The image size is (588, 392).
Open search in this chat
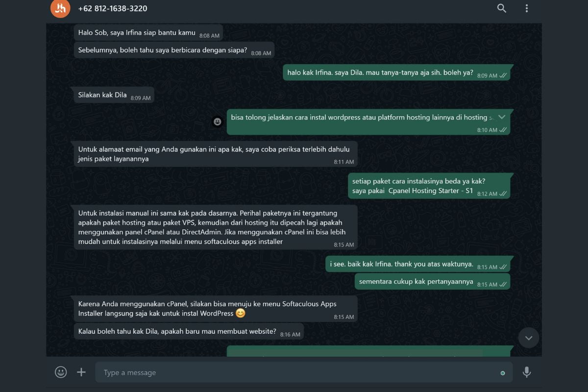(502, 8)
